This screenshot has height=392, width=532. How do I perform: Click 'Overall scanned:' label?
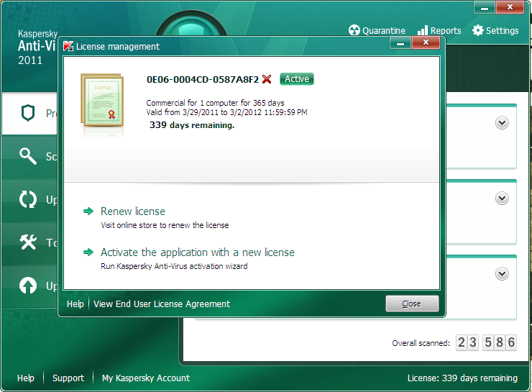(421, 343)
